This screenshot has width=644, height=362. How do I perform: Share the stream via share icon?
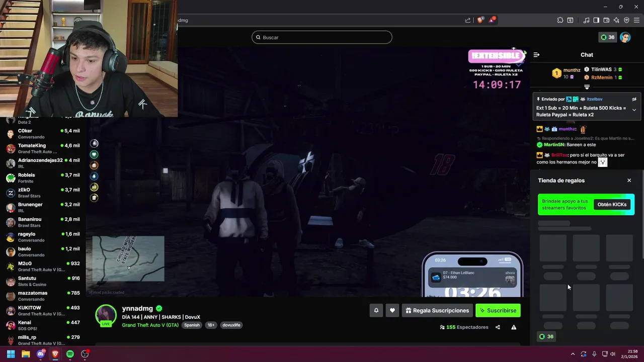point(498,327)
